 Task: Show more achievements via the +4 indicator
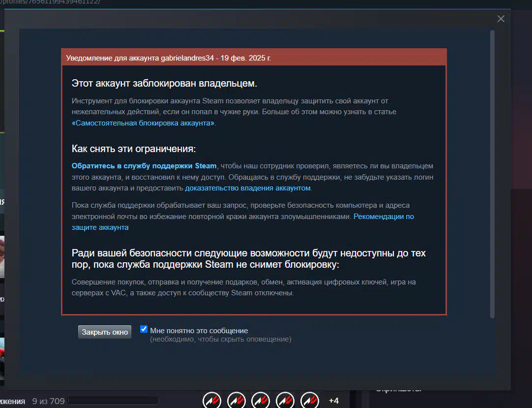click(333, 401)
